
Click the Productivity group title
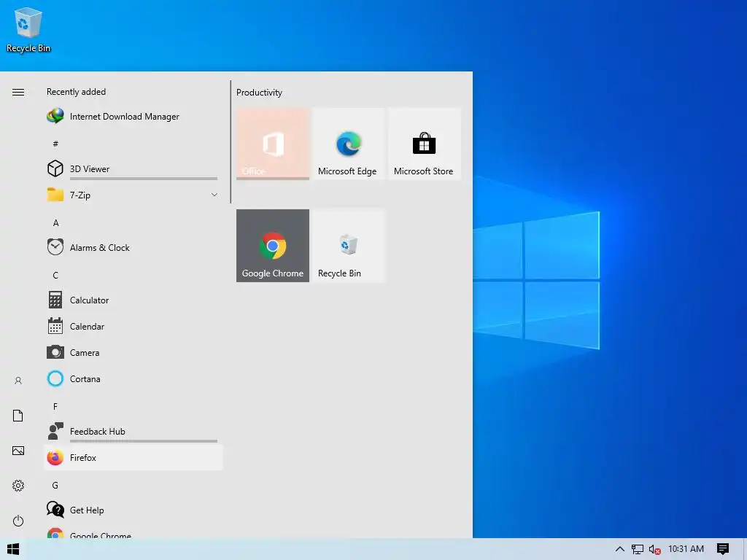(259, 93)
